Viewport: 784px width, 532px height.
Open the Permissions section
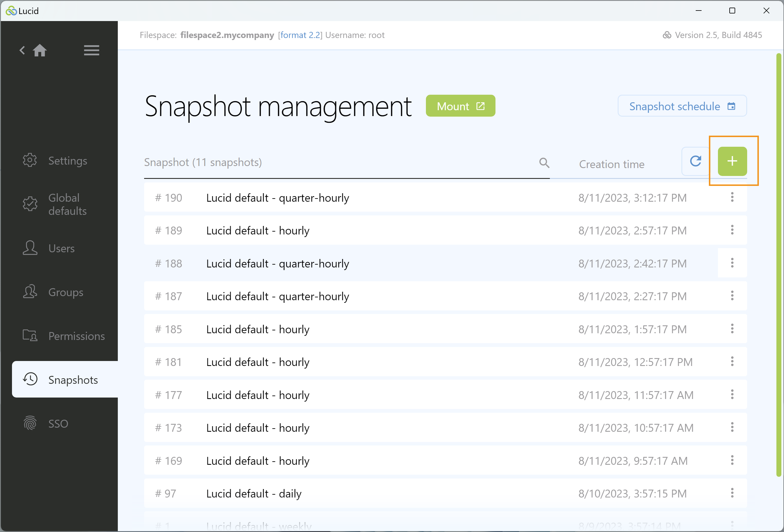point(64,336)
